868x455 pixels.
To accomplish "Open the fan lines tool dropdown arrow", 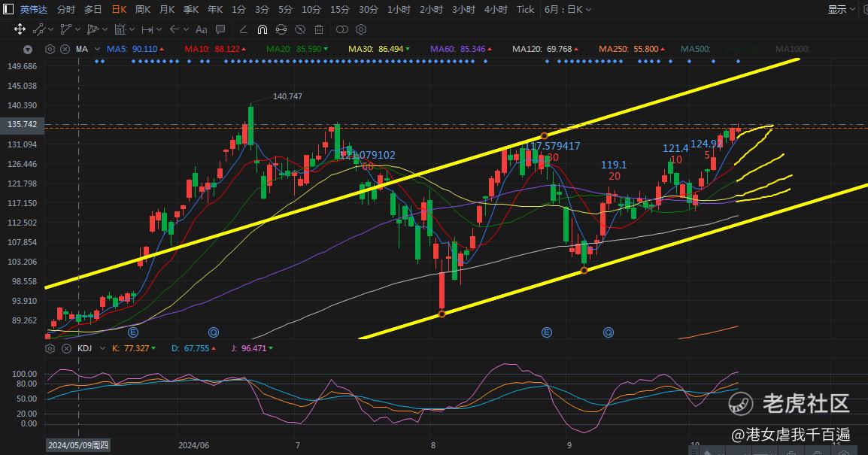I will pyautogui.click(x=105, y=29).
